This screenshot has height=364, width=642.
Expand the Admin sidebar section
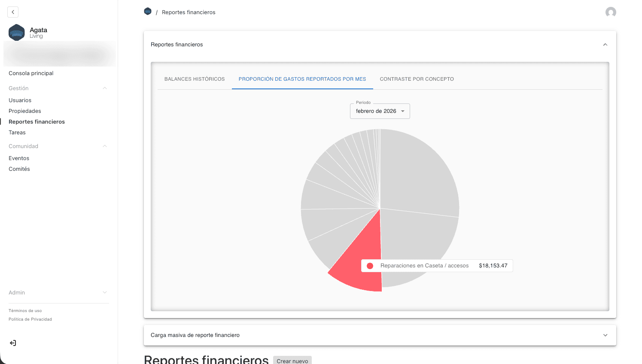click(x=104, y=293)
